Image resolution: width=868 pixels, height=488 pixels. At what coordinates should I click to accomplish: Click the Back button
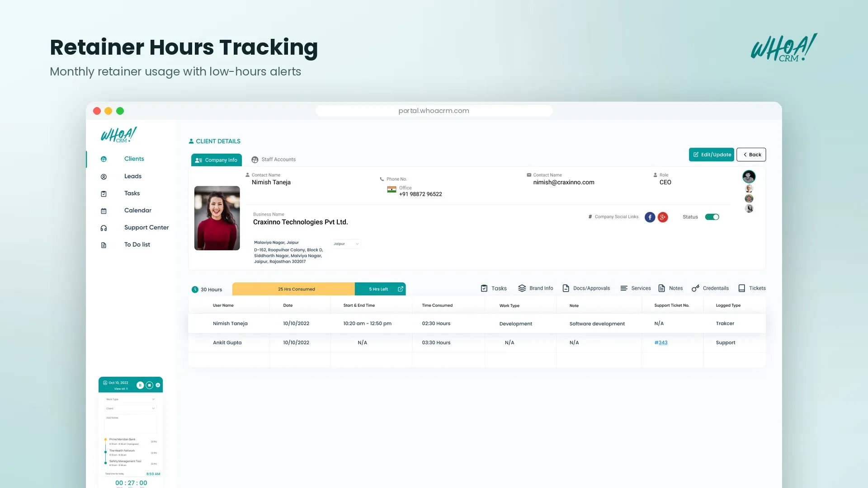pyautogui.click(x=751, y=155)
